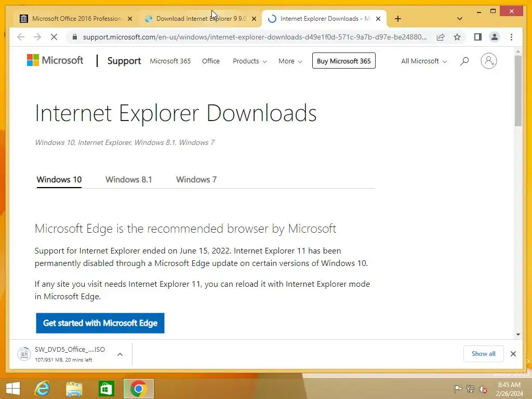Open the Microsoft site search
Image resolution: width=532 pixels, height=399 pixels.
[464, 61]
